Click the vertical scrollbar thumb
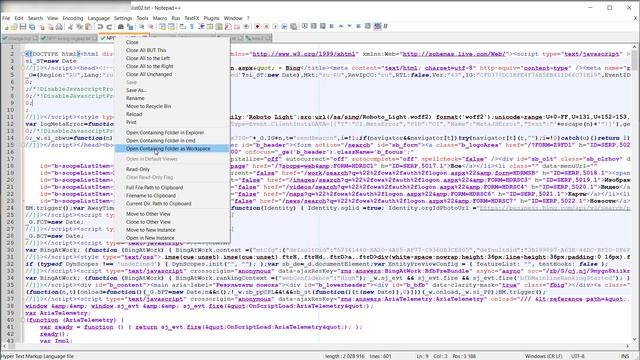640x360 pixels. coord(635,60)
